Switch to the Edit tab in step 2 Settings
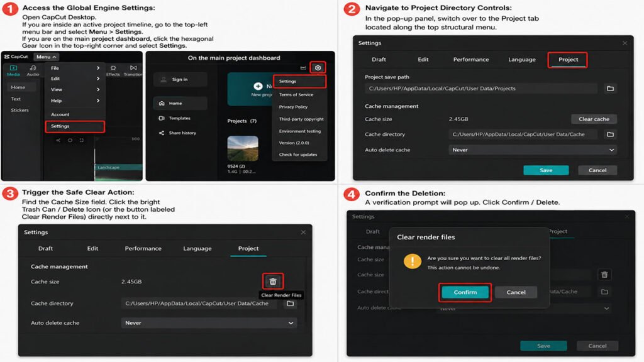The height and width of the screenshot is (362, 644). pyautogui.click(x=423, y=60)
